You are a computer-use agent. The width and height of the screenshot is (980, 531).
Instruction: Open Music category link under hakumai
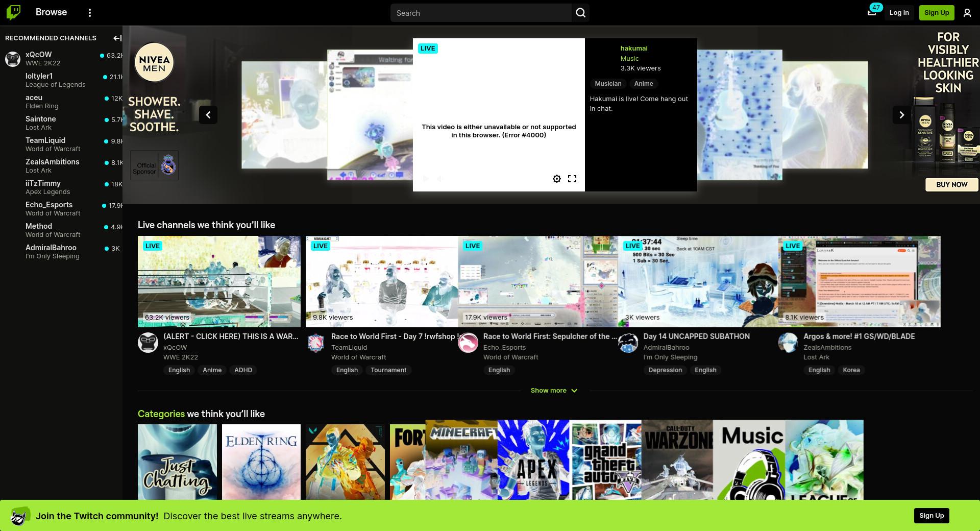click(629, 58)
